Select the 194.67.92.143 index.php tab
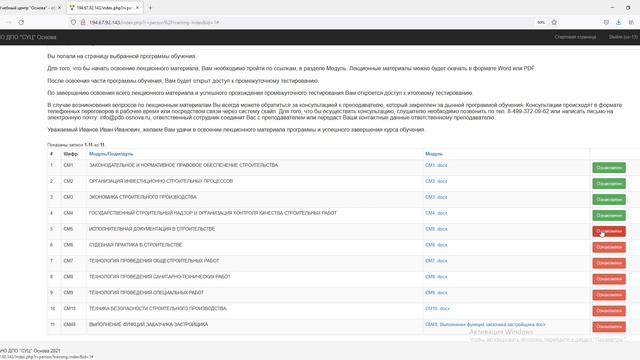The width and height of the screenshot is (640, 360). [x=104, y=8]
